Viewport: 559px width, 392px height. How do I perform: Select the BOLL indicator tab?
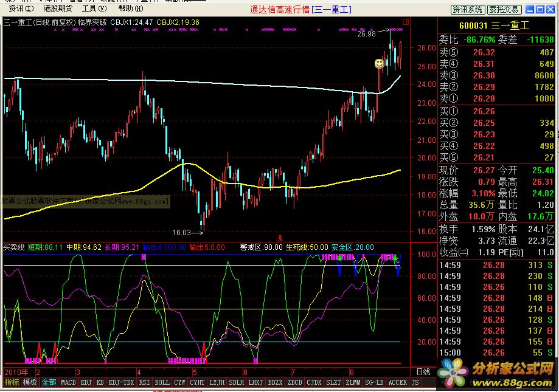162,382
